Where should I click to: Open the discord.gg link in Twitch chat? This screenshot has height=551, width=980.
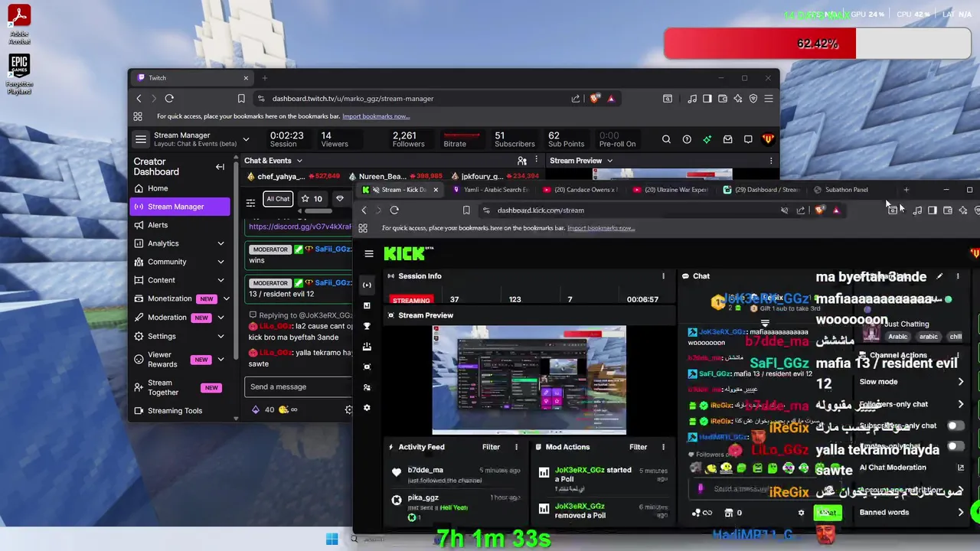point(300,227)
